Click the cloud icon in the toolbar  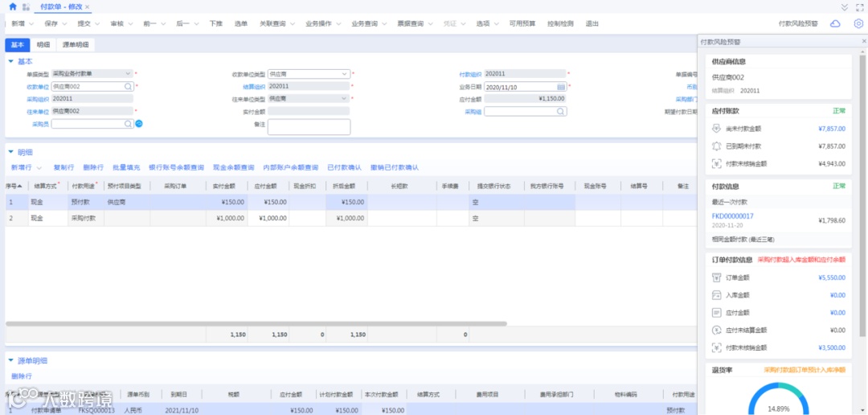click(x=835, y=24)
